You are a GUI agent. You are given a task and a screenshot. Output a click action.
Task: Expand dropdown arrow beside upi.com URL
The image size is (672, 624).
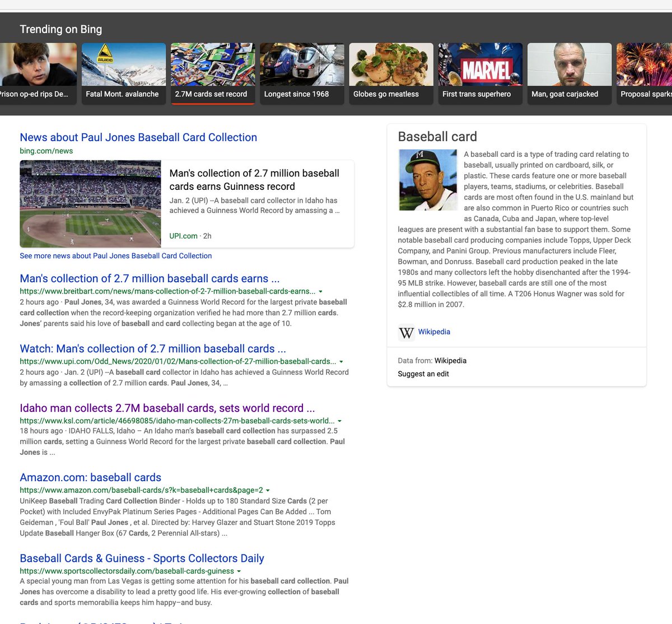tap(341, 362)
